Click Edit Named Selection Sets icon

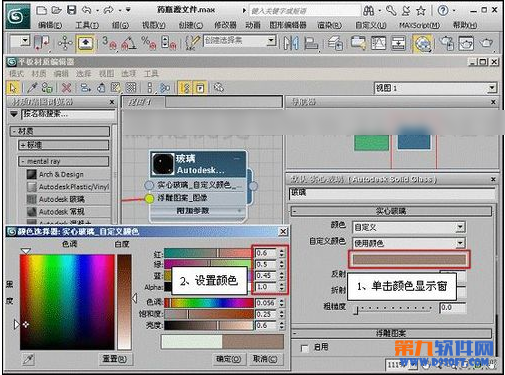click(192, 43)
